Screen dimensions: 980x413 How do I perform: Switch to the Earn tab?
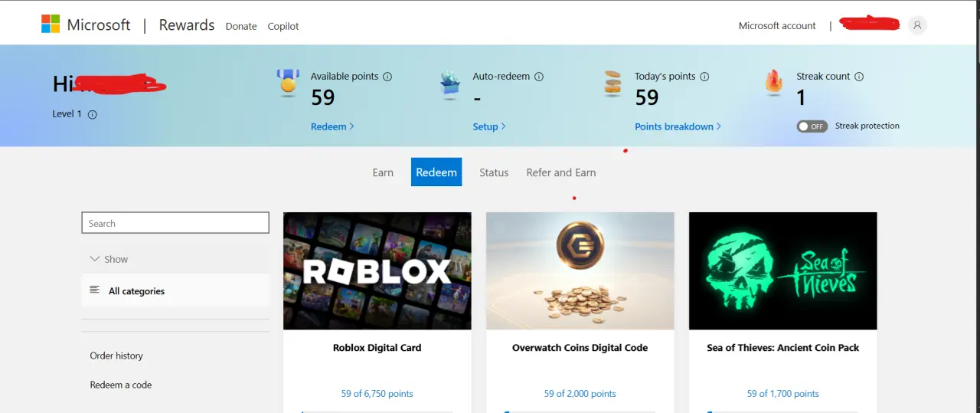tap(383, 172)
